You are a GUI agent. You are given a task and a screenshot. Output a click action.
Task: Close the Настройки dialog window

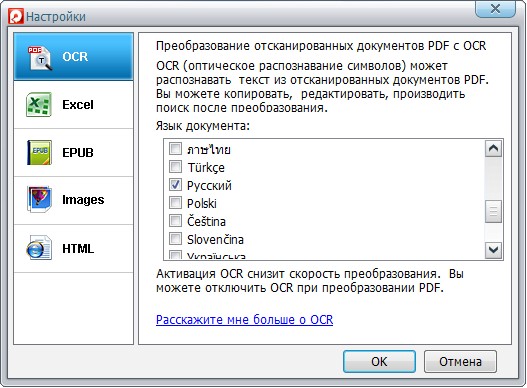pos(495,9)
